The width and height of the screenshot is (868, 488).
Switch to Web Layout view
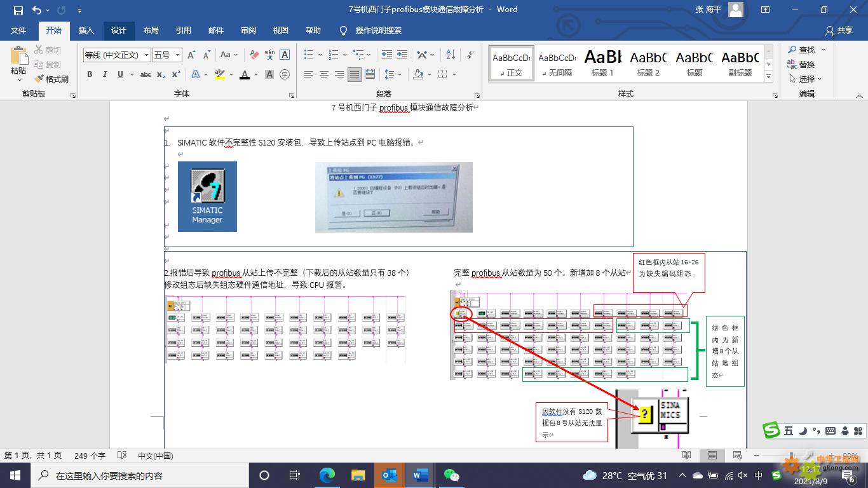(737, 456)
